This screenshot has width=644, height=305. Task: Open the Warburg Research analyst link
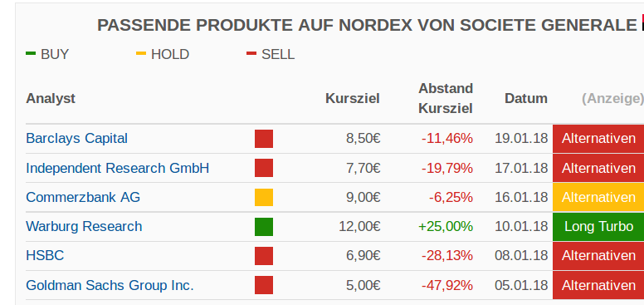pos(84,227)
